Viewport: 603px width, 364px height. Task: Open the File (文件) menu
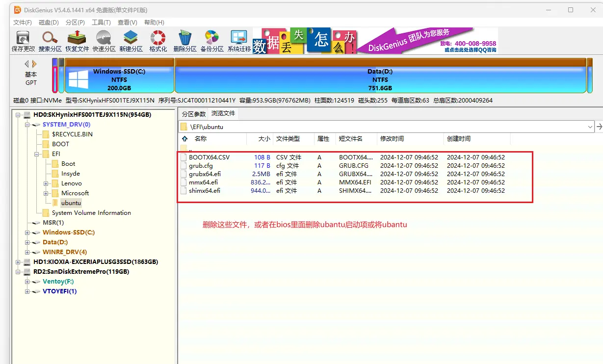coord(23,23)
